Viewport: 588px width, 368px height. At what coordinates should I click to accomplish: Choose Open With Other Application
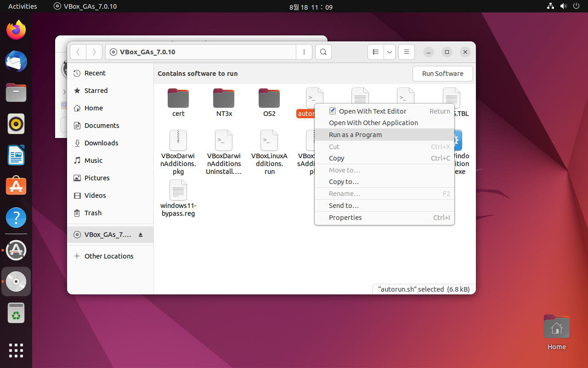tap(384, 123)
